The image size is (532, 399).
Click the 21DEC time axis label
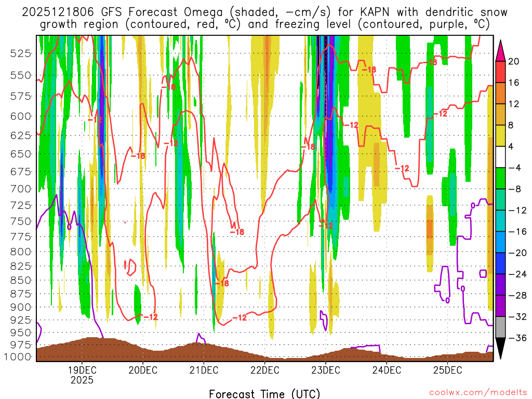(204, 370)
